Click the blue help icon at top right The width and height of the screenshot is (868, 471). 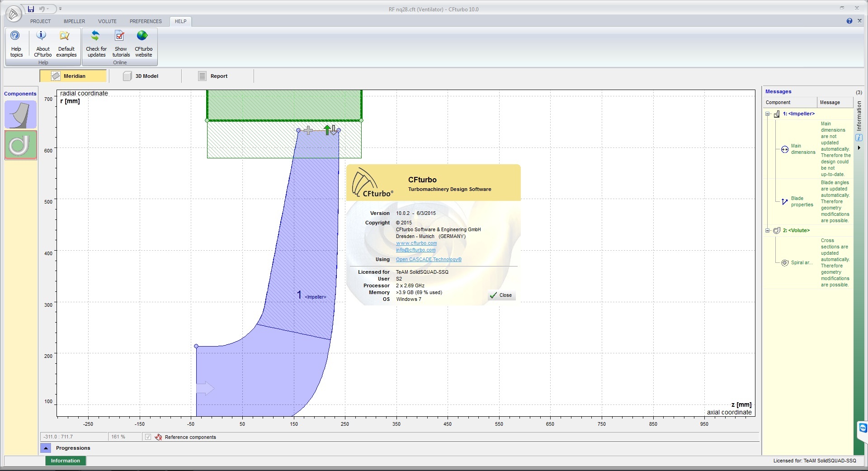click(x=849, y=21)
